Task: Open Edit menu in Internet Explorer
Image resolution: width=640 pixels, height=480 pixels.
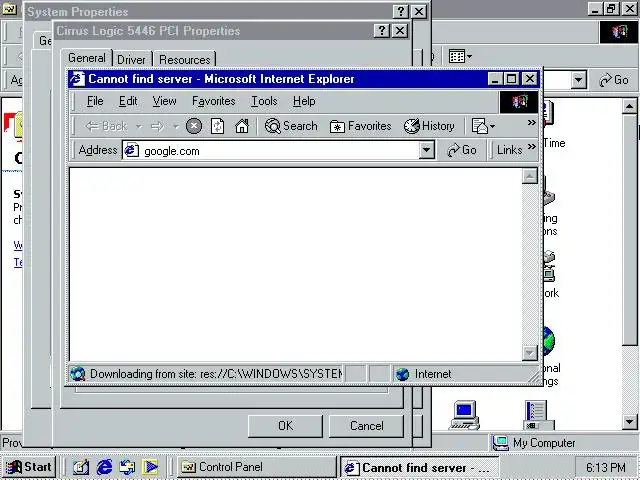Action: 128,101
